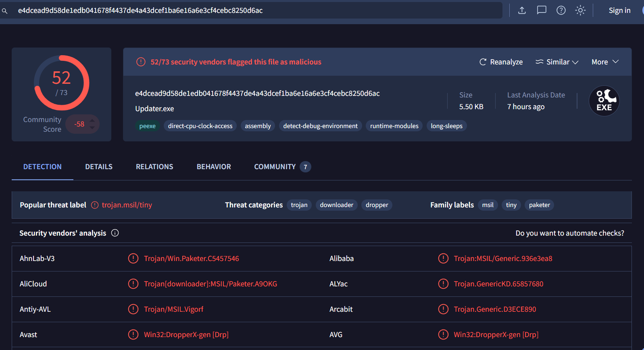Click the alert icon next to trojan.msil/tiny
Screen dimensions: 644x350
95,205
